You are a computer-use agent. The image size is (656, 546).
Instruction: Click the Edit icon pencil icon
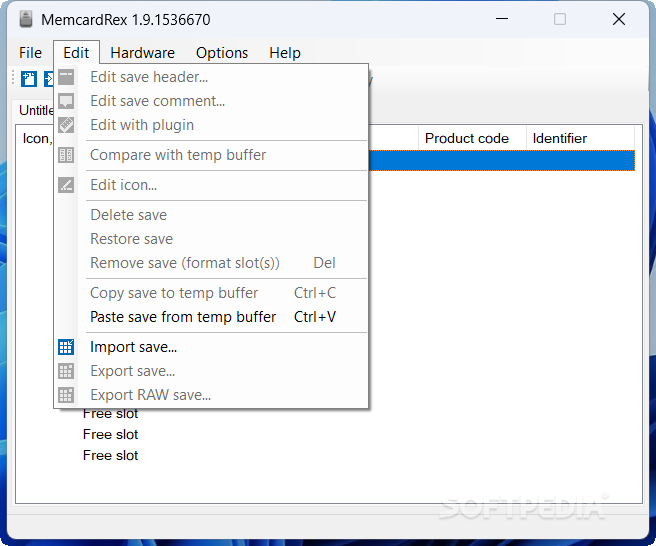click(x=66, y=185)
